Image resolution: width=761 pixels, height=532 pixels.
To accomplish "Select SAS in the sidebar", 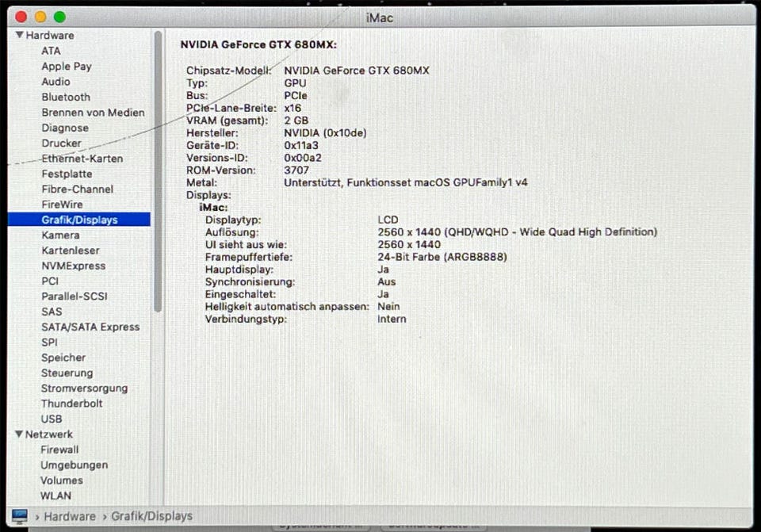I will tap(52, 312).
